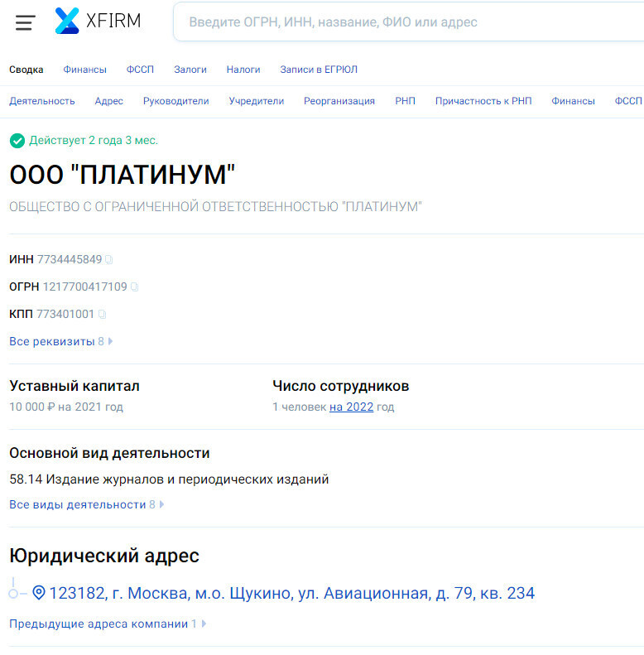Jump to ФССП in section navigation

point(628,101)
